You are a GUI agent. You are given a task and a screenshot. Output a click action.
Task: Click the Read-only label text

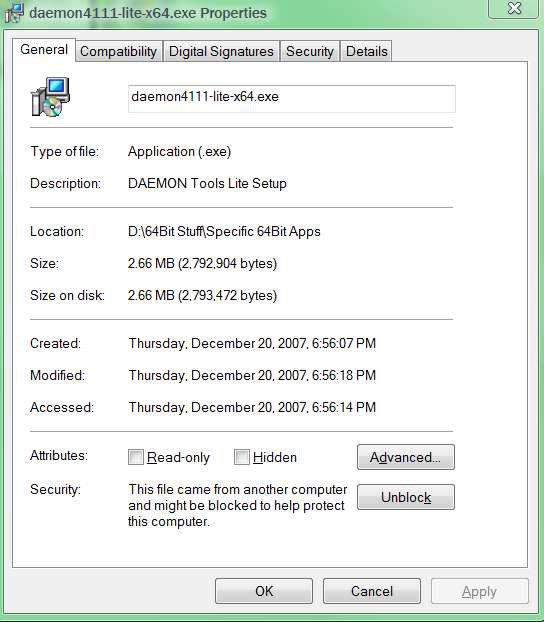click(x=178, y=457)
